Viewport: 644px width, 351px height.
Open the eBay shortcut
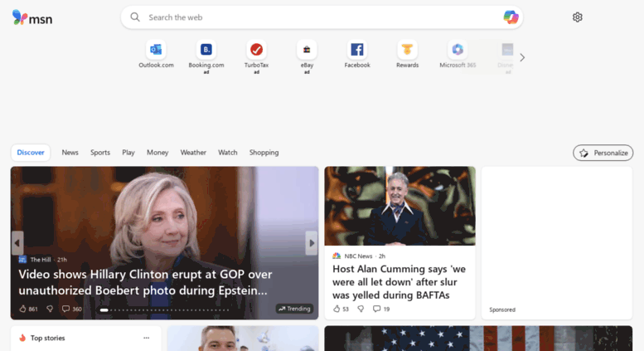pos(307,56)
